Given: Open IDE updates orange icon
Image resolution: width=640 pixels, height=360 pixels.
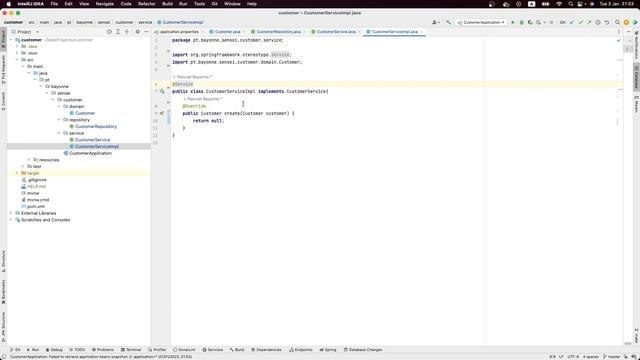Looking at the screenshot, I should 626,22.
